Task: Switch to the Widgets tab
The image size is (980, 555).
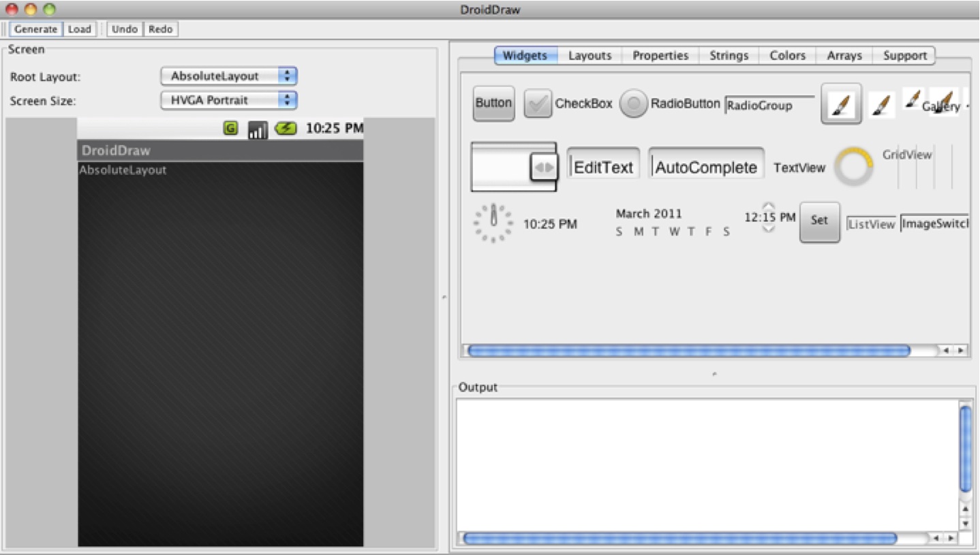Action: tap(525, 56)
